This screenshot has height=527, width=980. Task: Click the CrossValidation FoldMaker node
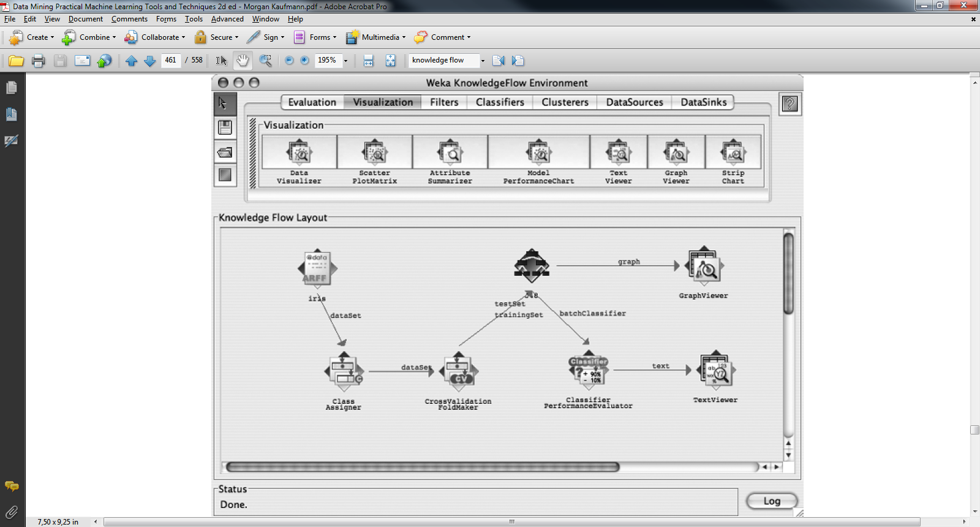pyautogui.click(x=459, y=371)
